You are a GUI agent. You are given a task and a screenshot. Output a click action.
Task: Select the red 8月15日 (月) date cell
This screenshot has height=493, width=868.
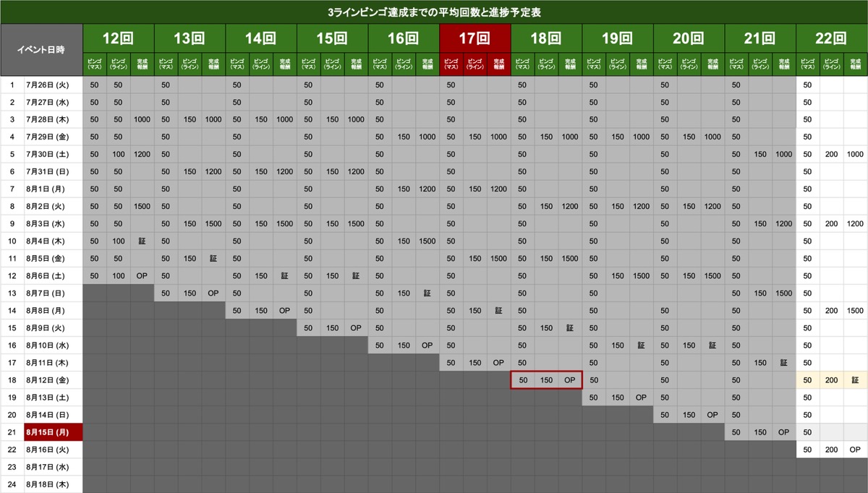pyautogui.click(x=54, y=432)
